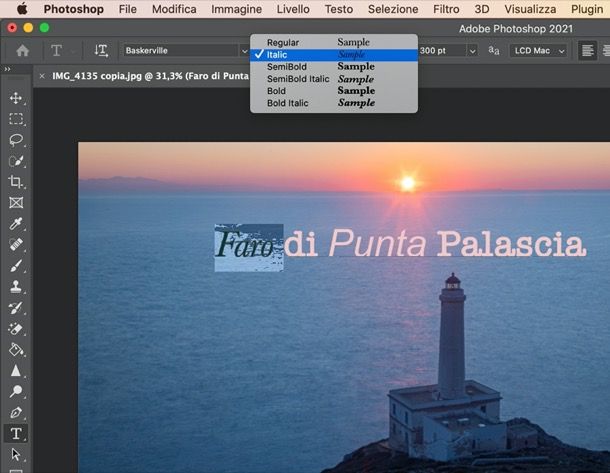Open the Photoshop application menu
The image size is (610, 473).
[x=74, y=9]
